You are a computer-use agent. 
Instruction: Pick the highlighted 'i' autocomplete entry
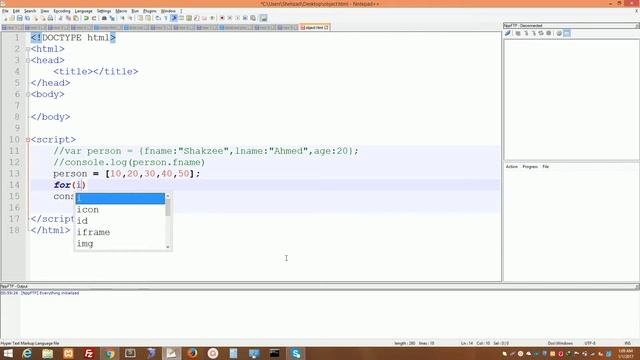coord(120,198)
